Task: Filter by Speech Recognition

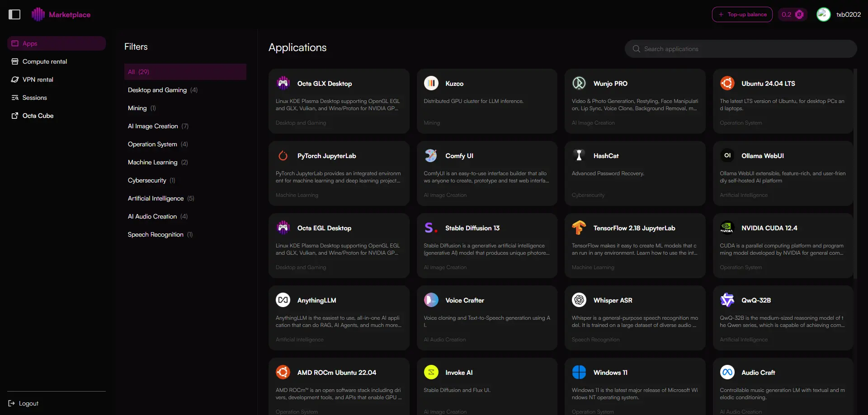Action: [x=185, y=234]
